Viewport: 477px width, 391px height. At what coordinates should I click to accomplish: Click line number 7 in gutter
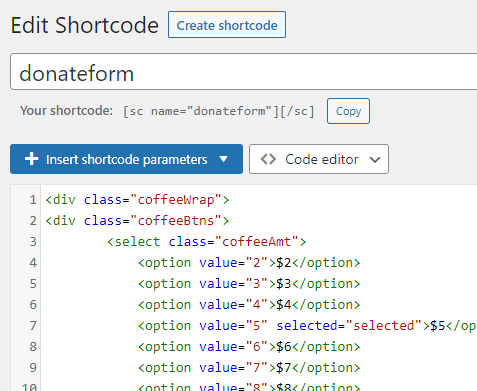(x=33, y=326)
